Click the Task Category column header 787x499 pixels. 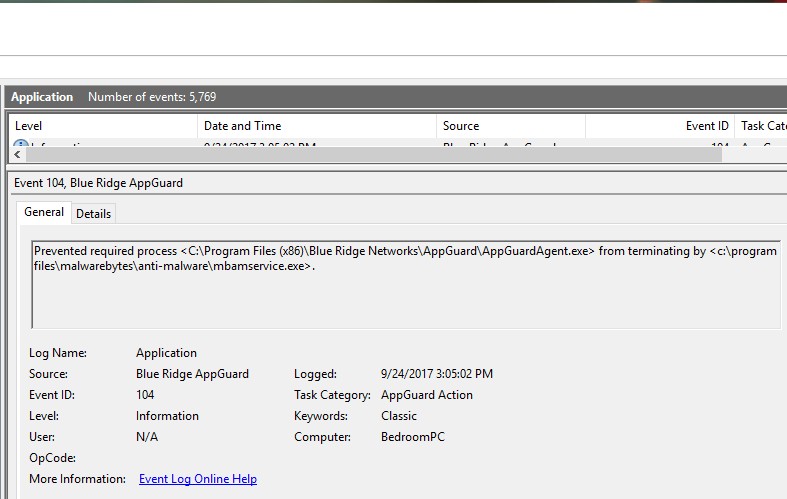(762, 126)
